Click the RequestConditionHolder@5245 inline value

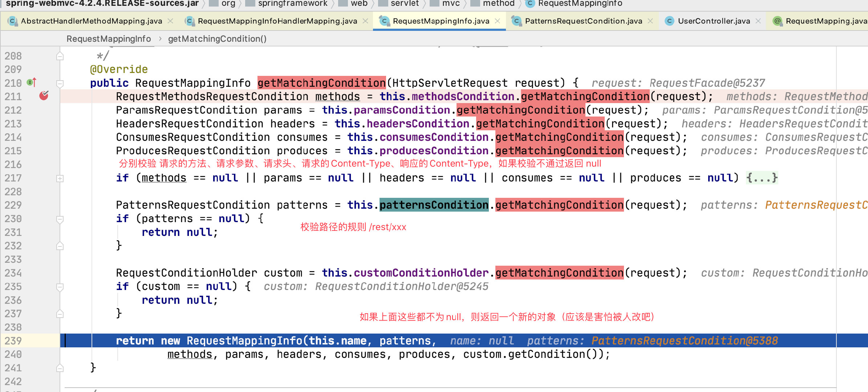pos(402,287)
